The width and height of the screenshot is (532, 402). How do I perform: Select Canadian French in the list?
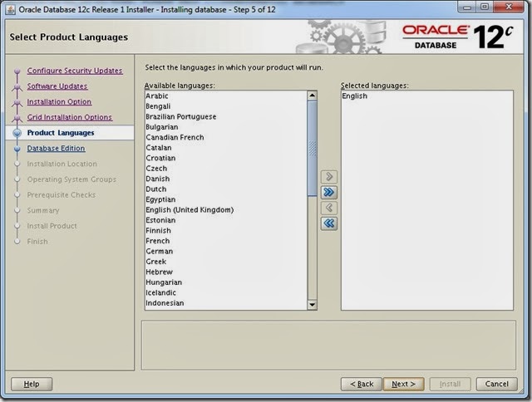pos(225,137)
